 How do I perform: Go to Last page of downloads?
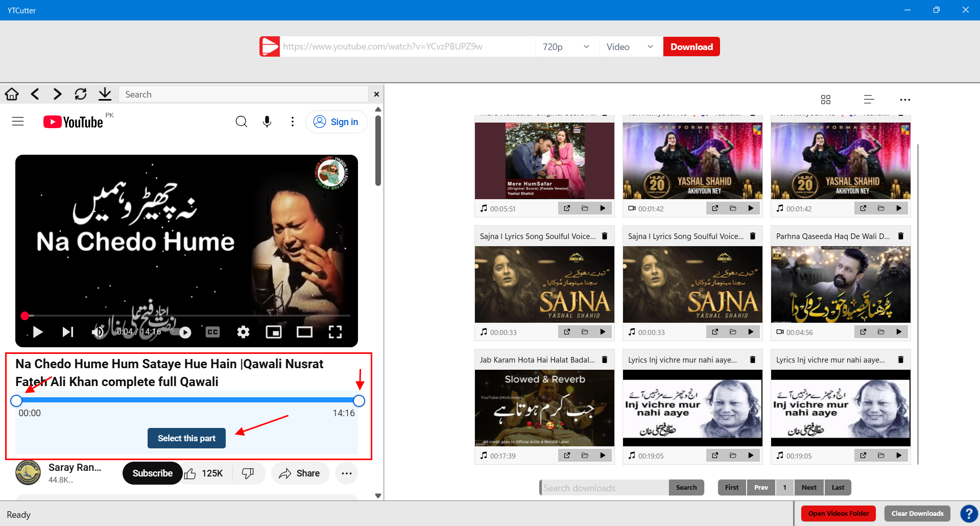(838, 488)
